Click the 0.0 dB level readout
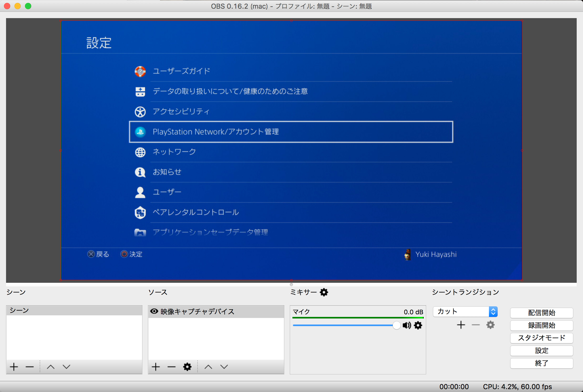 click(x=413, y=312)
